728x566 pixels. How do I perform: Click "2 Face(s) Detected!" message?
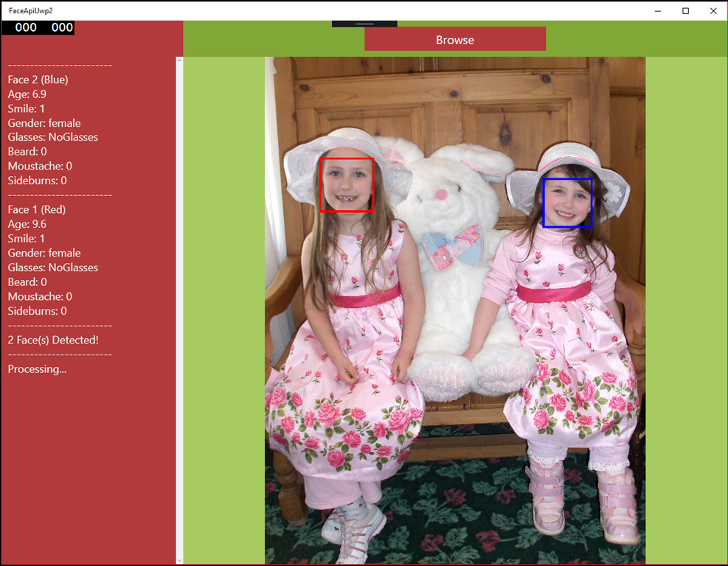coord(53,340)
